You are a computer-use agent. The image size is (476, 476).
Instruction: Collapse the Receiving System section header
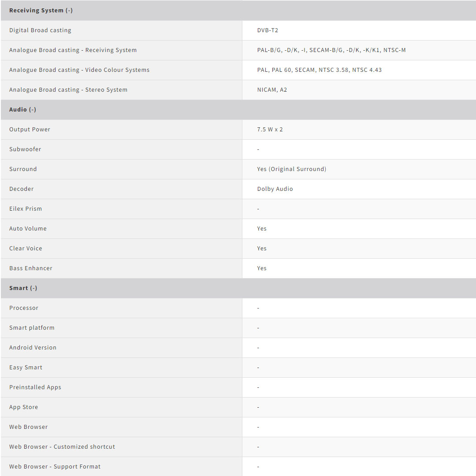(x=41, y=11)
